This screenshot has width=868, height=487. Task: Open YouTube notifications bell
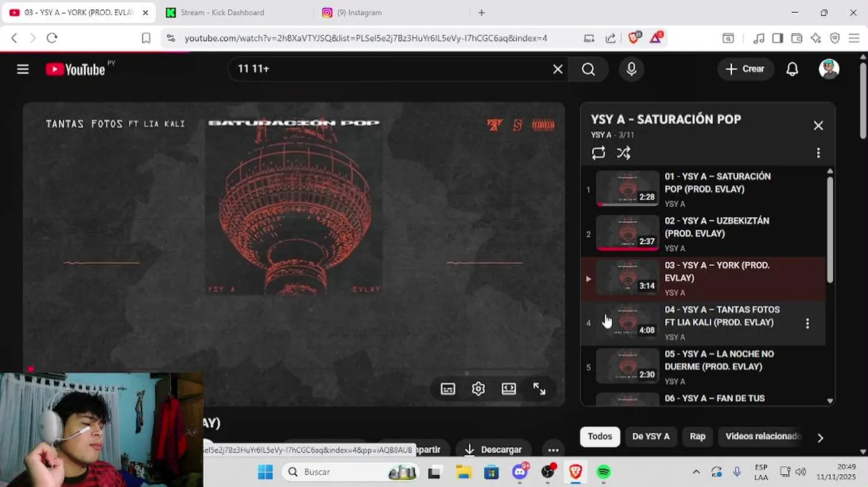pos(792,69)
